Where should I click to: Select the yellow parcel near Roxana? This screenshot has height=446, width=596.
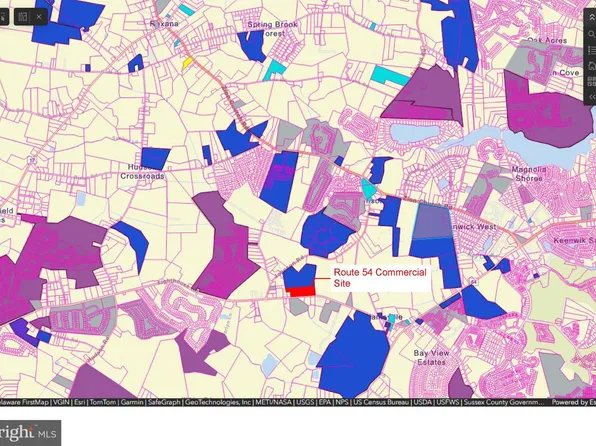tap(187, 63)
